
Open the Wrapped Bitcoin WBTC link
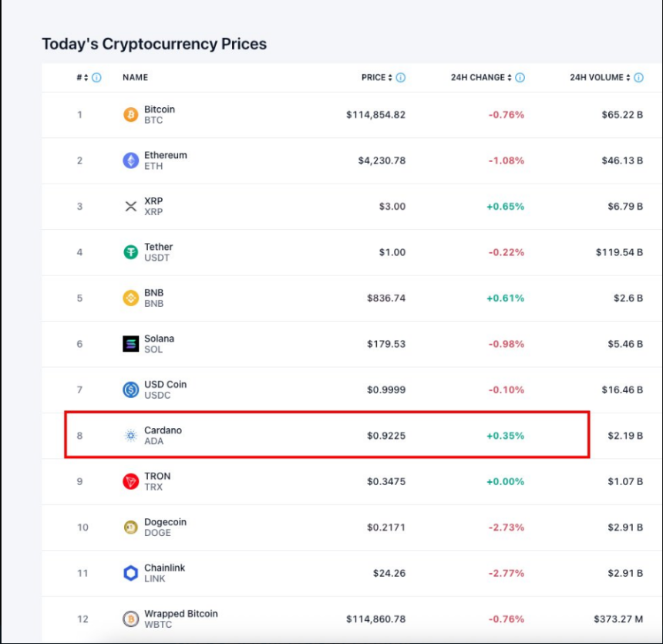180,614
